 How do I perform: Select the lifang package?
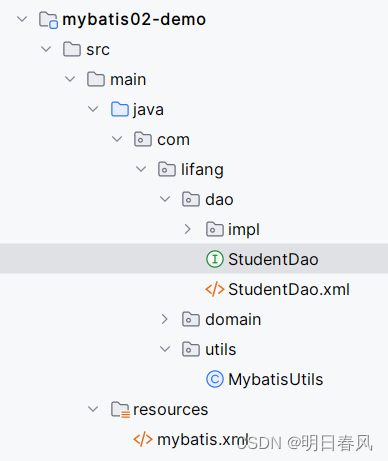tap(202, 169)
